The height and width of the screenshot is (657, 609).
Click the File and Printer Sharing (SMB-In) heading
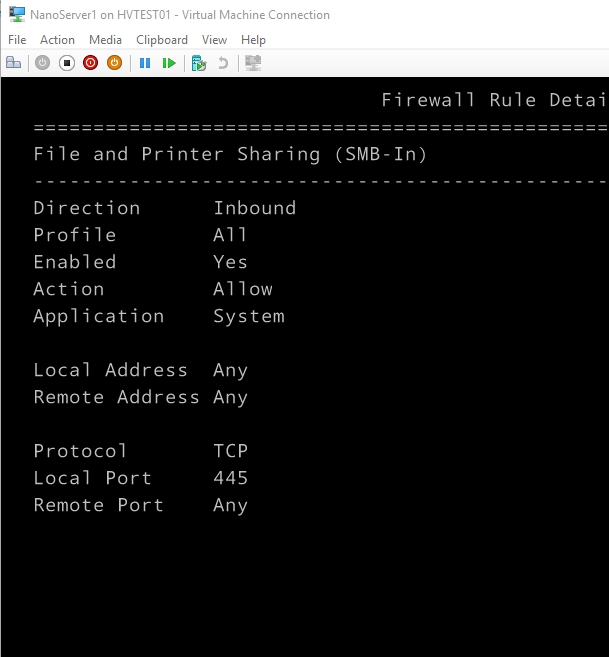(x=230, y=154)
